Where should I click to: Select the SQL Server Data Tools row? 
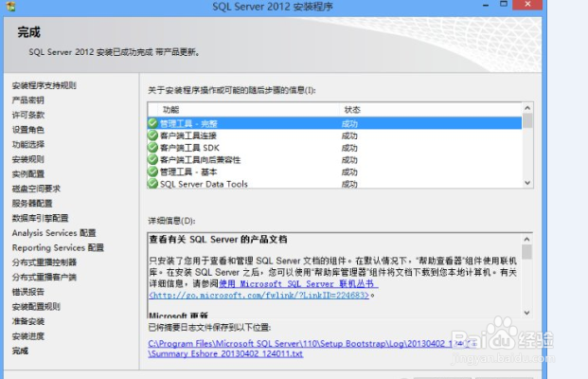point(334,184)
